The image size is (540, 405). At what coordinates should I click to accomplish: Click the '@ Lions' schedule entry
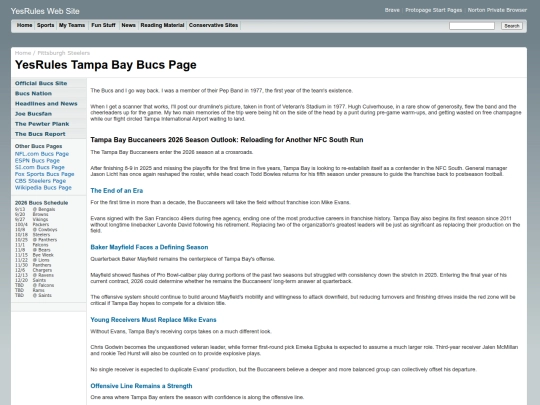pos(41,260)
